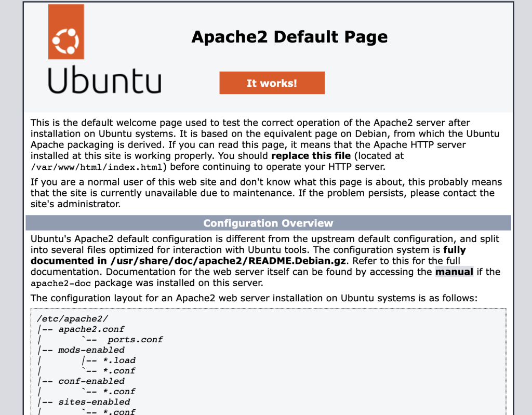Click the "Configuration Overview" section header
The width and height of the screenshot is (532, 415).
point(268,223)
